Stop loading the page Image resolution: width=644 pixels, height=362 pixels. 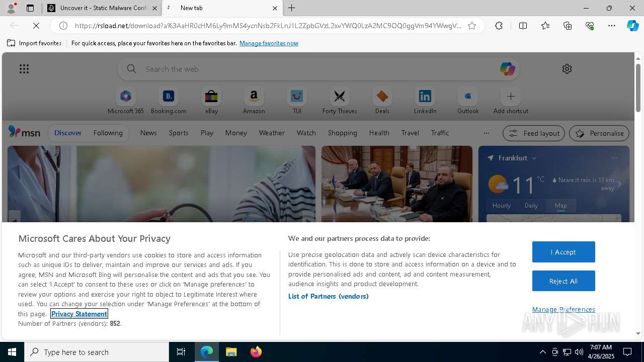(37, 26)
